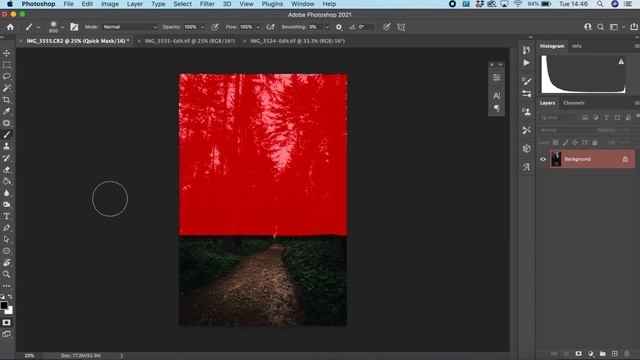
Task: Select the Blur tool
Action: (7, 193)
